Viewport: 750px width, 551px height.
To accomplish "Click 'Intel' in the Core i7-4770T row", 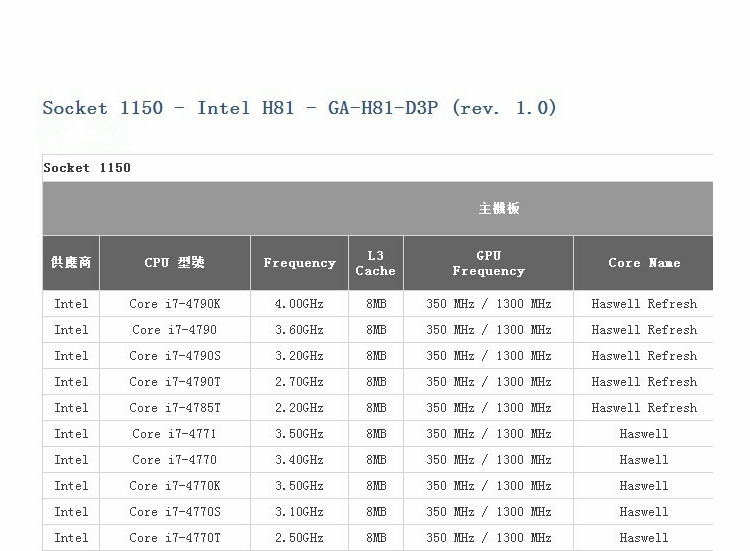I will pyautogui.click(x=71, y=538).
